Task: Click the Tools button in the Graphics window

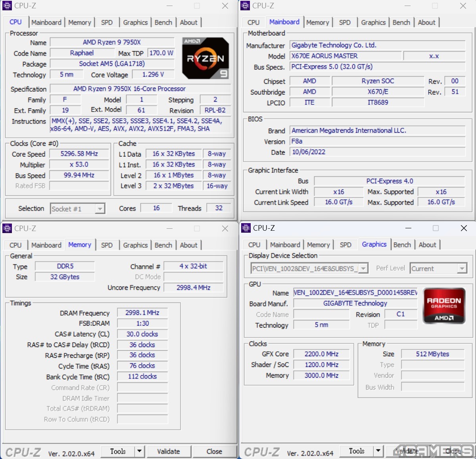Action: coord(357,451)
